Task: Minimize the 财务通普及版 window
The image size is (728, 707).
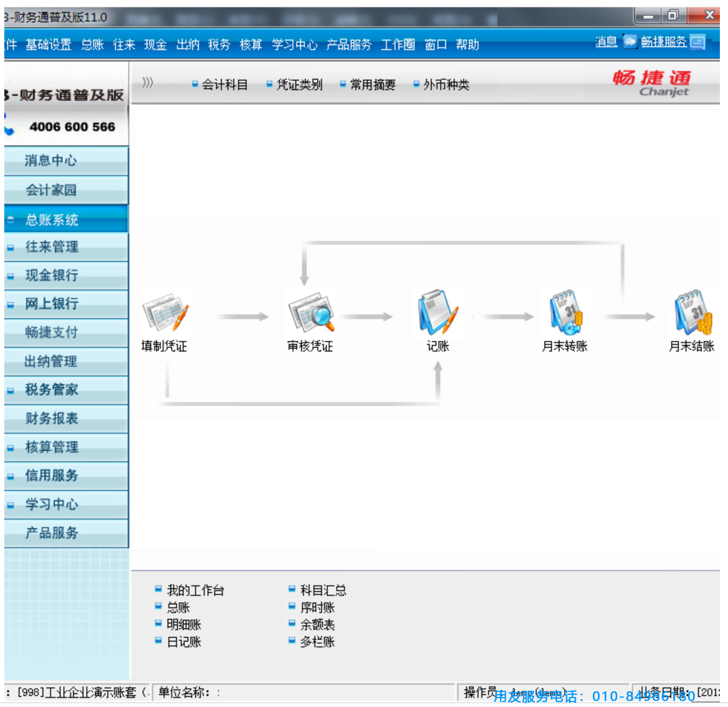Action: click(648, 16)
